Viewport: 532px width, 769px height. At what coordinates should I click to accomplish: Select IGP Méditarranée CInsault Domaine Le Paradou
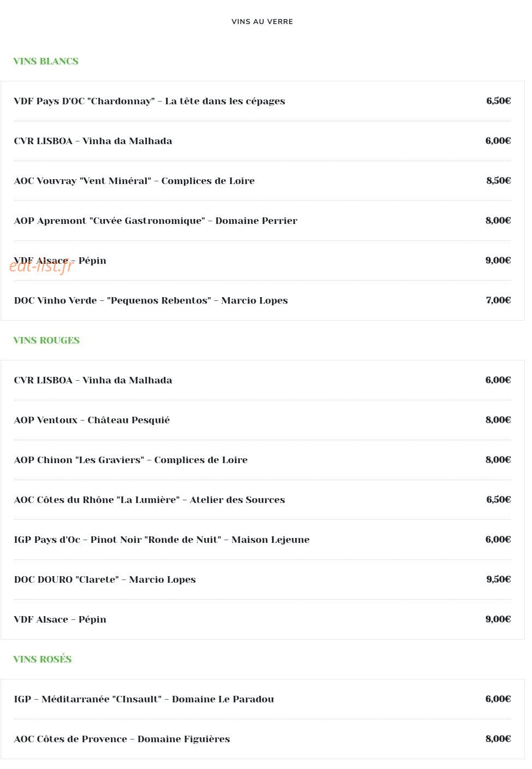(262, 699)
